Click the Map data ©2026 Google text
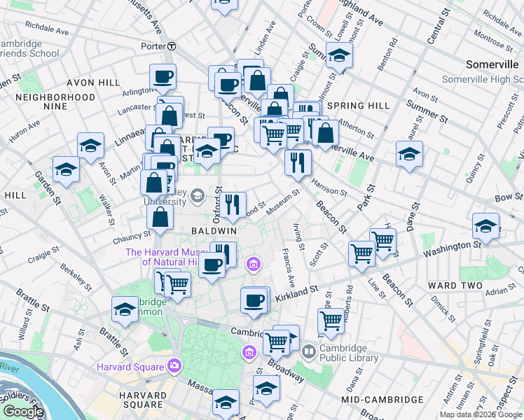The height and width of the screenshot is (420, 524). (481, 415)
